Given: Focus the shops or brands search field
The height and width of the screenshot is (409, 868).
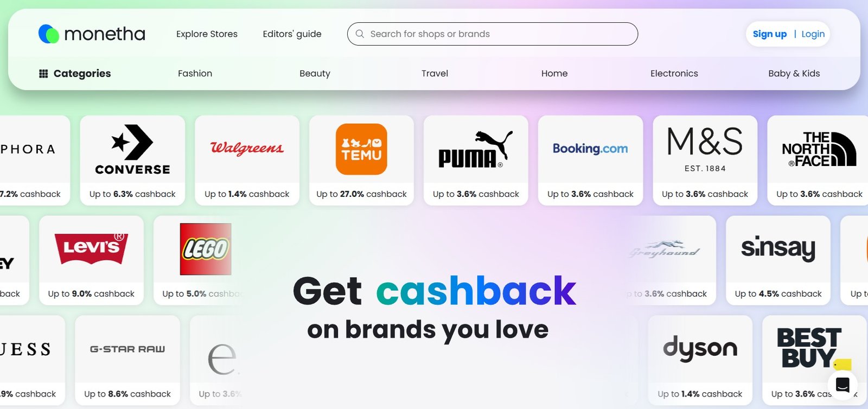Looking at the screenshot, I should point(492,34).
